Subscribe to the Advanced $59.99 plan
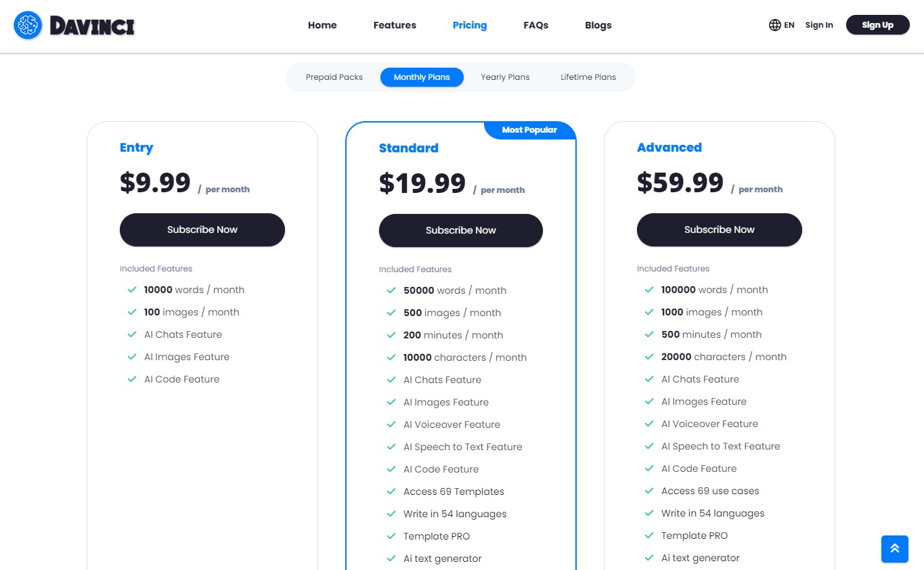924x570 pixels. click(x=719, y=229)
